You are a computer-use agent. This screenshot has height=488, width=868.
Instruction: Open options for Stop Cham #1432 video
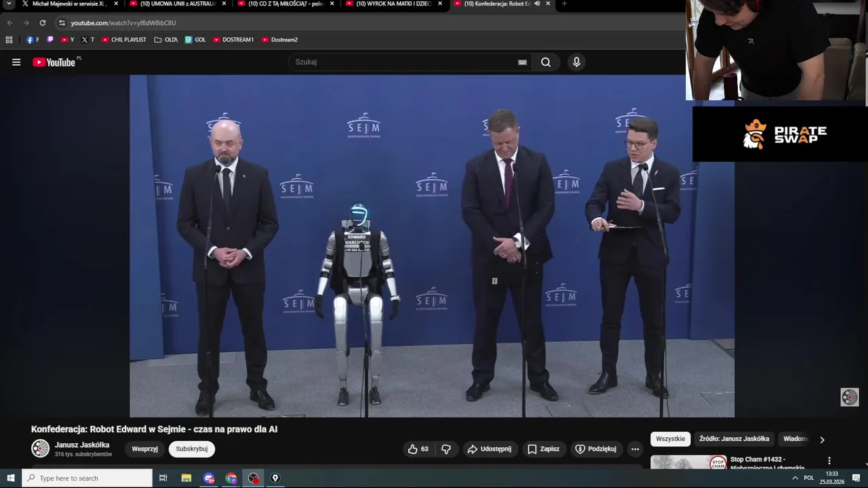[x=829, y=461]
